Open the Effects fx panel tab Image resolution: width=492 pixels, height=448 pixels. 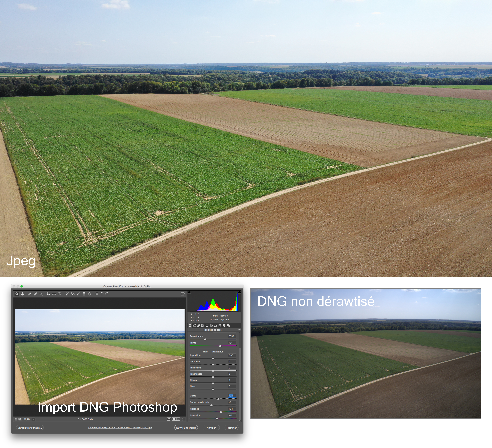pyautogui.click(x=216, y=325)
